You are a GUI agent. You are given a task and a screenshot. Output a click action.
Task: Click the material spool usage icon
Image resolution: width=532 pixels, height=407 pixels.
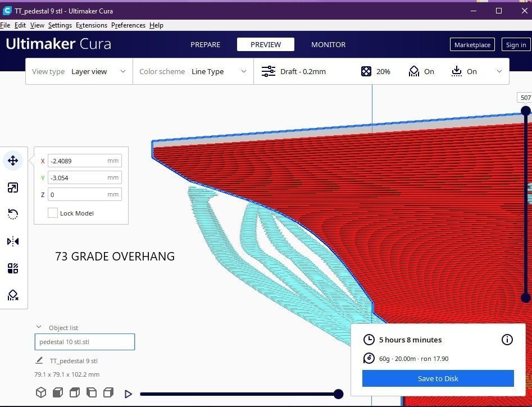(x=369, y=358)
